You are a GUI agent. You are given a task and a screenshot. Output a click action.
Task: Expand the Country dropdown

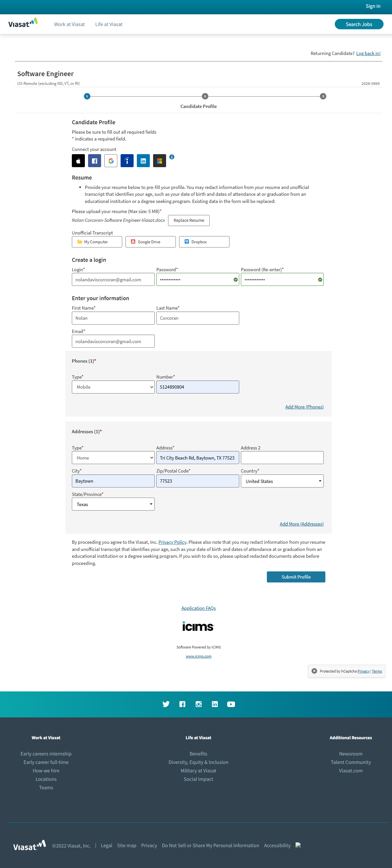tap(282, 481)
